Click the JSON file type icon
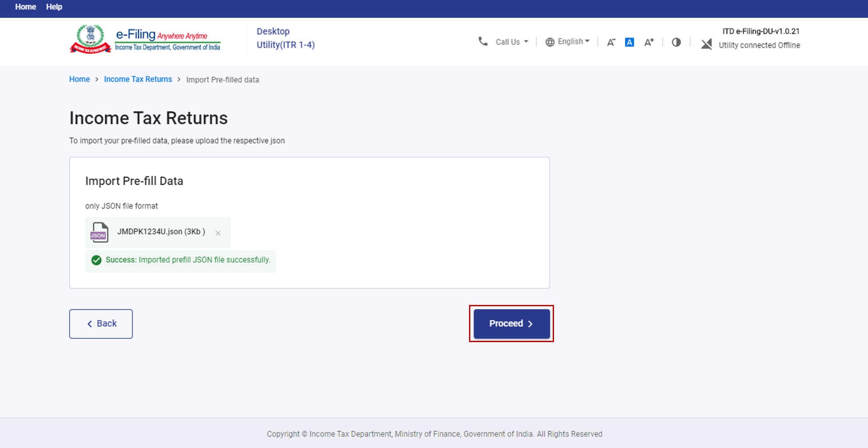 click(x=99, y=232)
